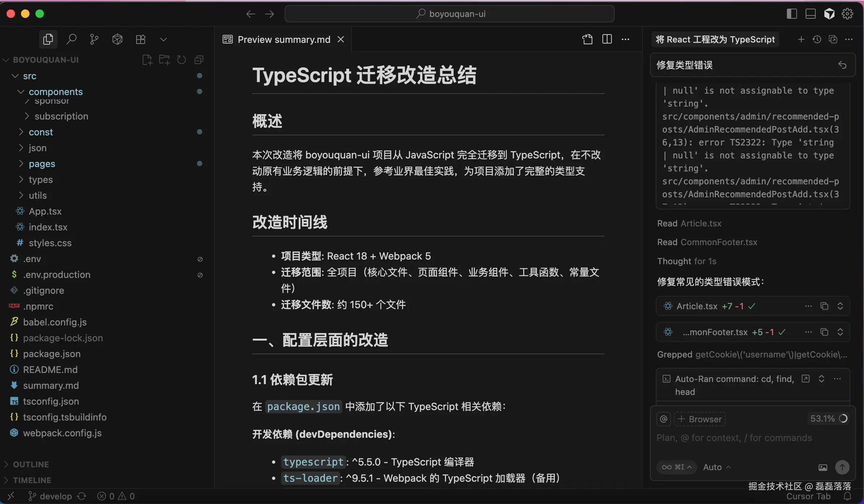Toggle the primary sidebar visibility

[x=791, y=14]
